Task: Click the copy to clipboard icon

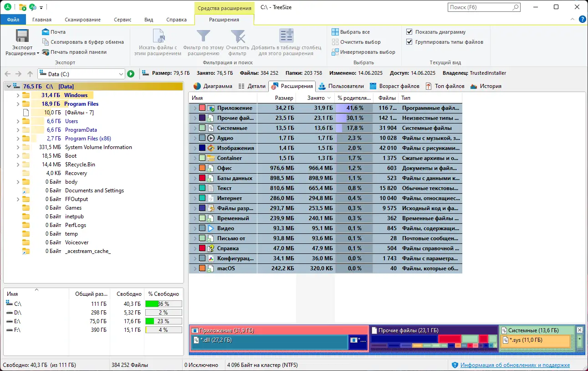Action: click(46, 42)
